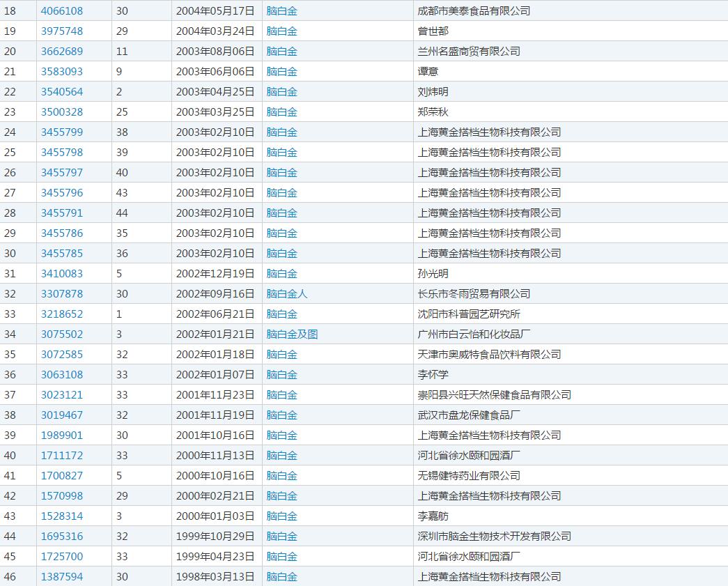
Task: Click registration number 3455799
Action: coord(62,132)
